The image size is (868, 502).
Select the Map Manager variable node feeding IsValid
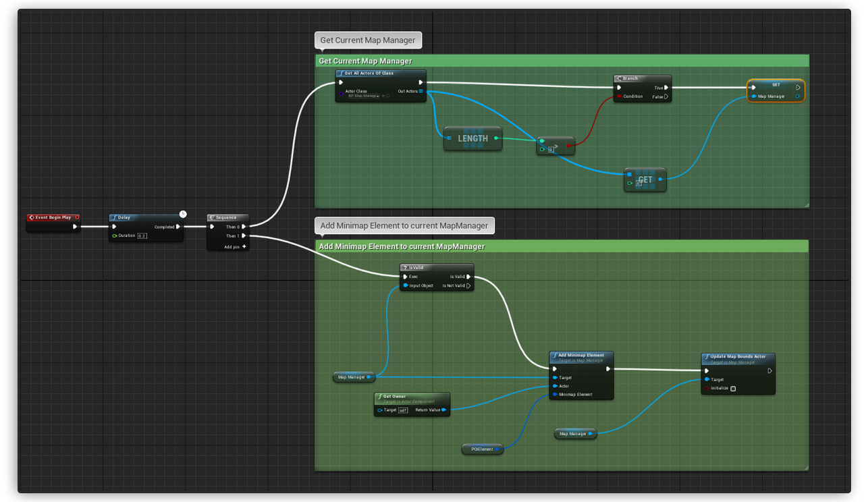point(354,377)
